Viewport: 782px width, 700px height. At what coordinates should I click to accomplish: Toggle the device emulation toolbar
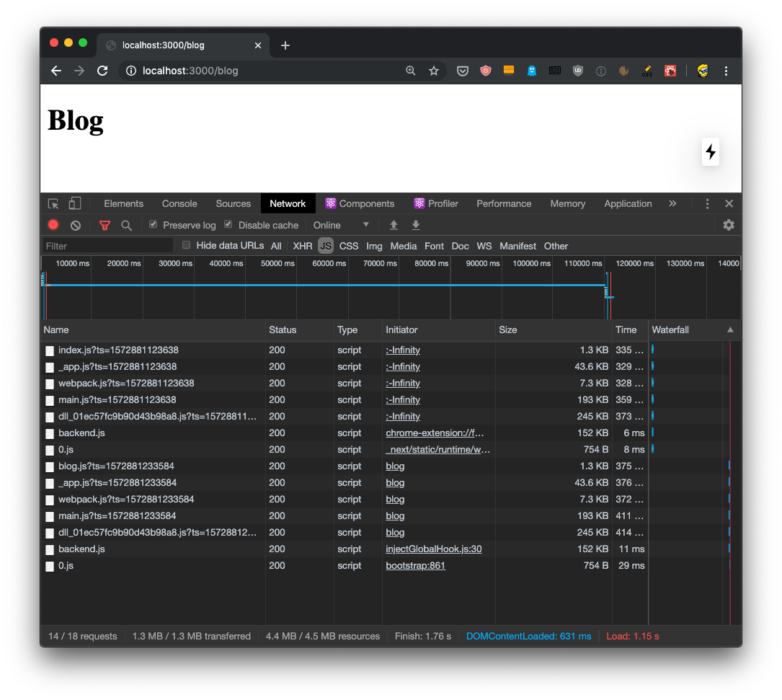point(76,203)
